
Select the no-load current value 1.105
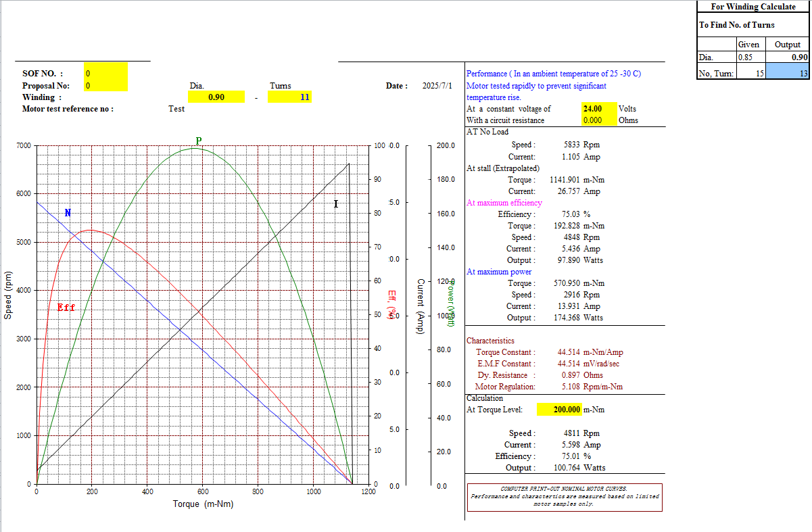571,157
